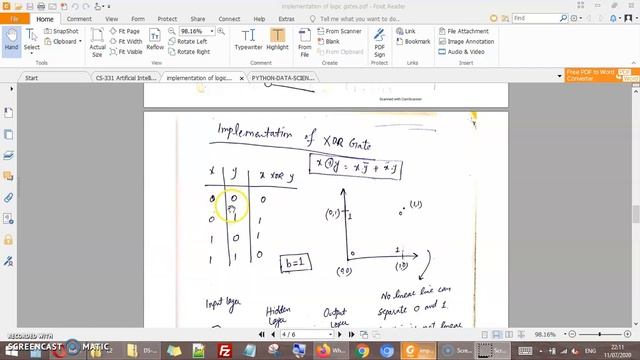Select the Typewriter comment tool
Viewport: 640px width, 360px height.
click(248, 40)
